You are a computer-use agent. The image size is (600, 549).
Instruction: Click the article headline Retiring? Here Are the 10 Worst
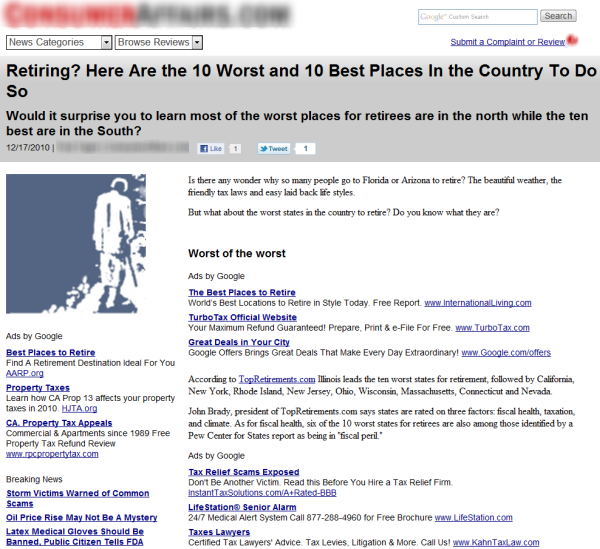click(301, 81)
